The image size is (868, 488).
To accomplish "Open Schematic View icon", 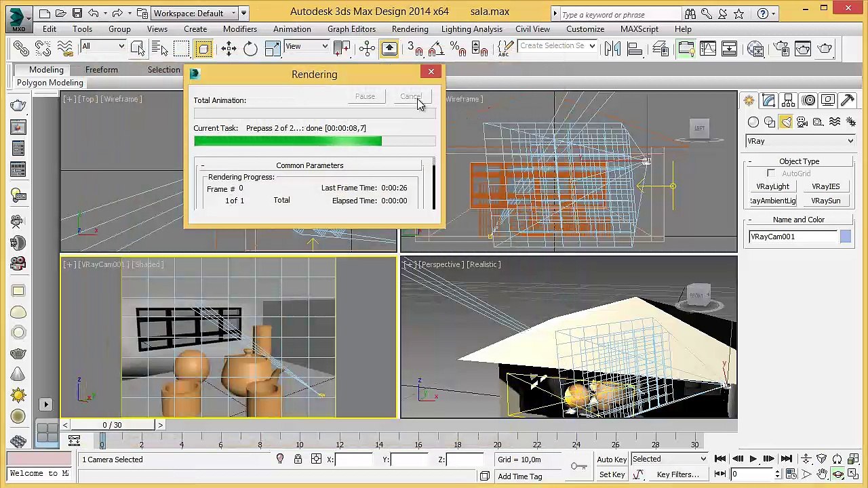I will coord(730,48).
